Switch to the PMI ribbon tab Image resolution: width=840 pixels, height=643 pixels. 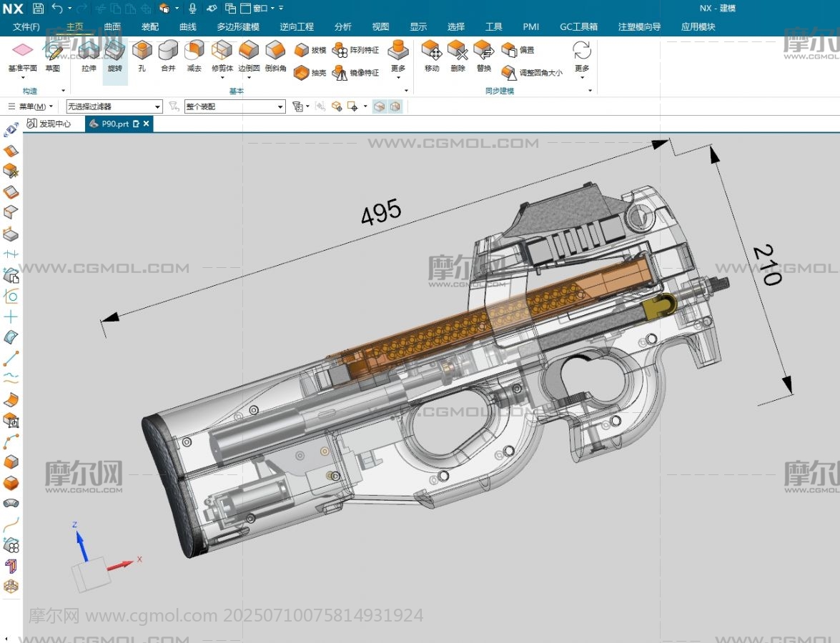tap(531, 26)
